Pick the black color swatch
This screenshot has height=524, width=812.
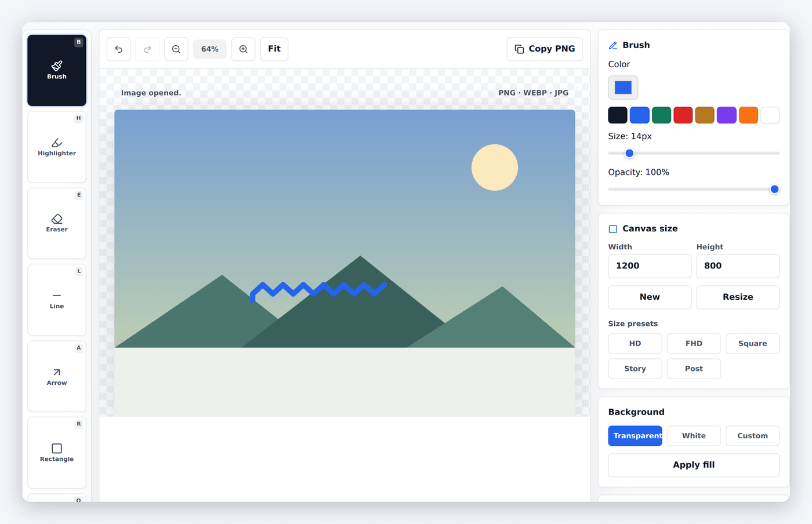[x=618, y=115]
